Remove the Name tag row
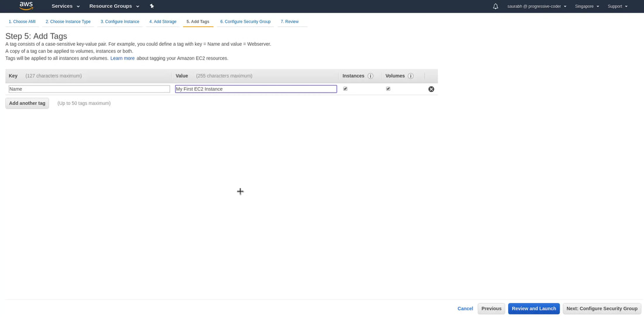The image size is (644, 317). tap(431, 89)
